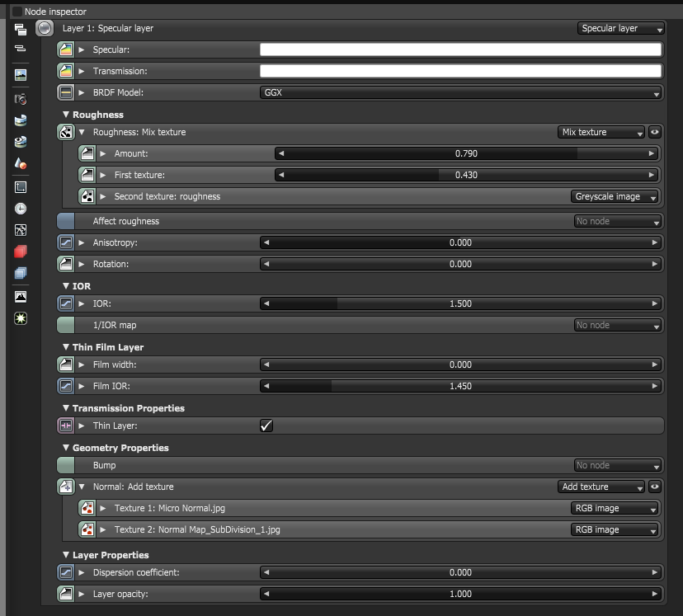Screen dimensions: 683x616
Task: Uncheck the Thin Layer checkbox
Action: [x=266, y=426]
